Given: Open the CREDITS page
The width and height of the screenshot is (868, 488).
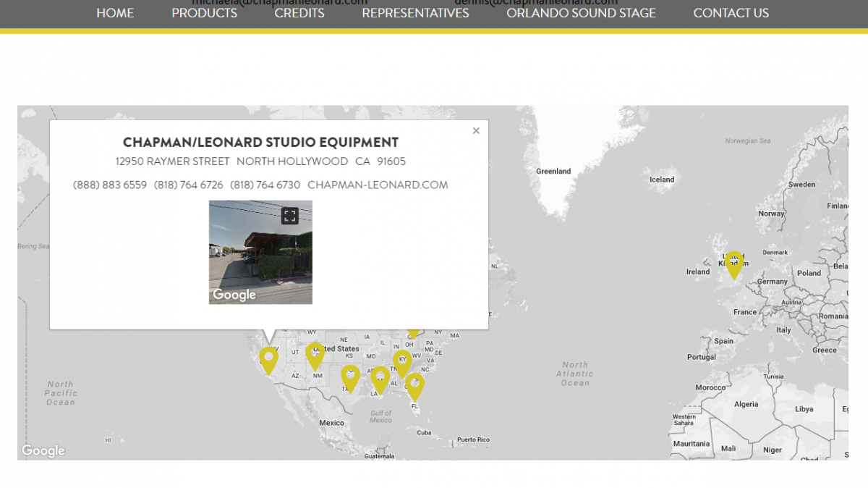Looking at the screenshot, I should click(299, 13).
